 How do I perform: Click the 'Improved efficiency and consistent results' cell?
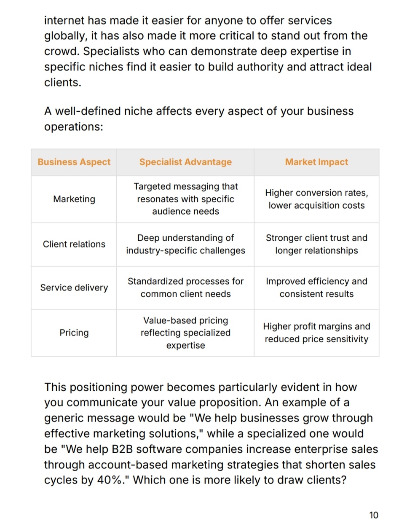click(316, 287)
